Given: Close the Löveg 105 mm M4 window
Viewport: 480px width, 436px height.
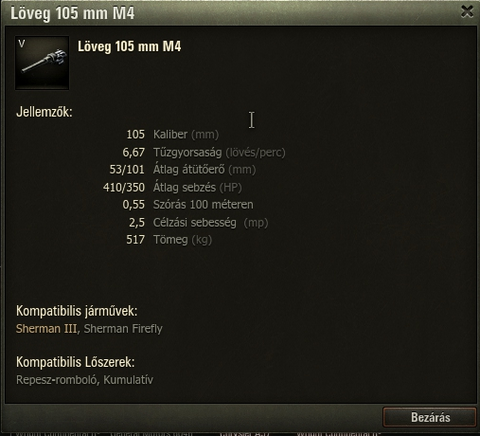Looking at the screenshot, I should click(467, 12).
